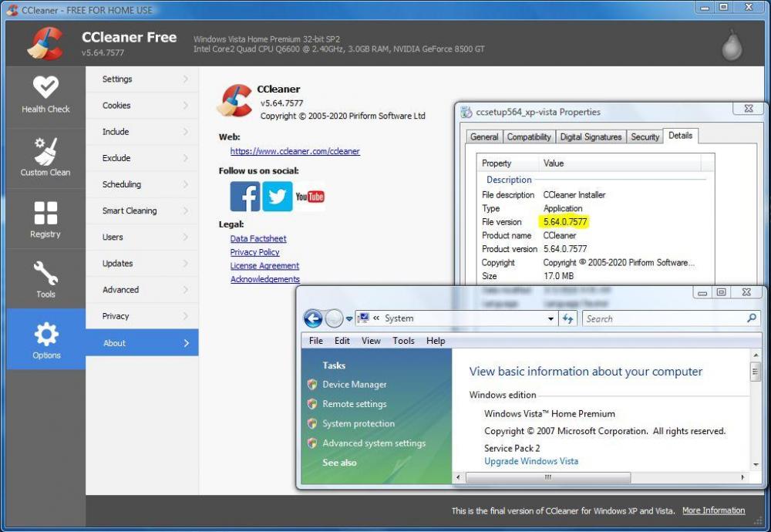771x532 pixels.
Task: Switch to the Digital Signatures tab
Action: pyautogui.click(x=591, y=136)
